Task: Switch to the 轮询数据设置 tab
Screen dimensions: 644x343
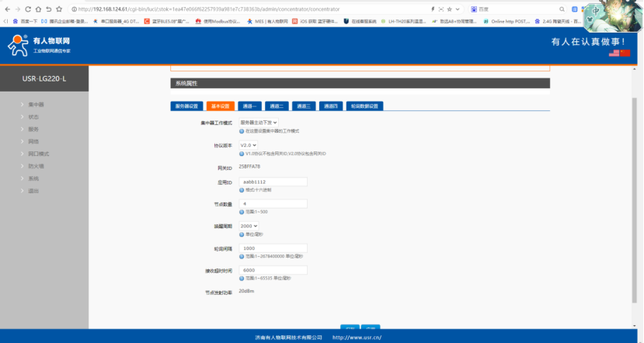Action: coord(364,106)
